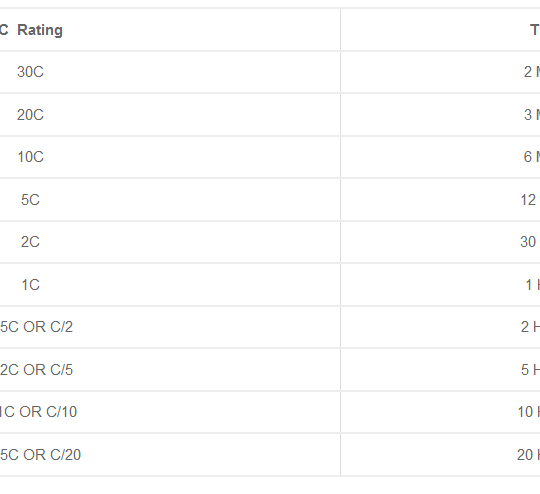This screenshot has width=540, height=494.
Task: Select the time value in 10C row
Action: coord(532,157)
